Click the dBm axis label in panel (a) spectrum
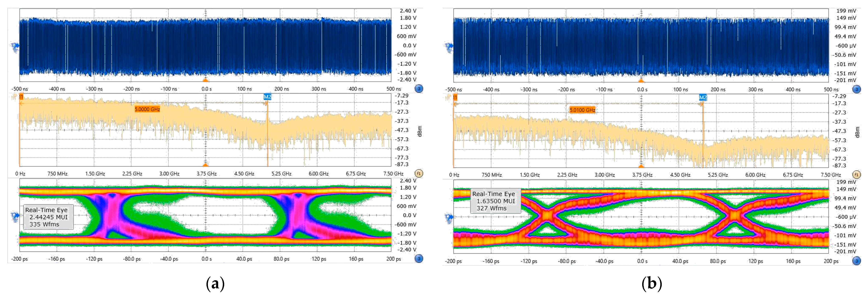868x297 pixels. (x=420, y=131)
